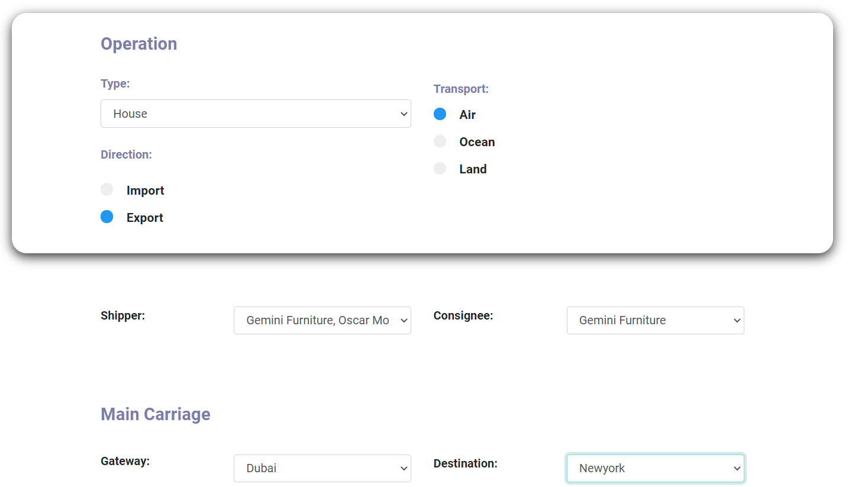Choose Air as the transport mode
Viewport: 868px width, 487px height.
(x=440, y=114)
